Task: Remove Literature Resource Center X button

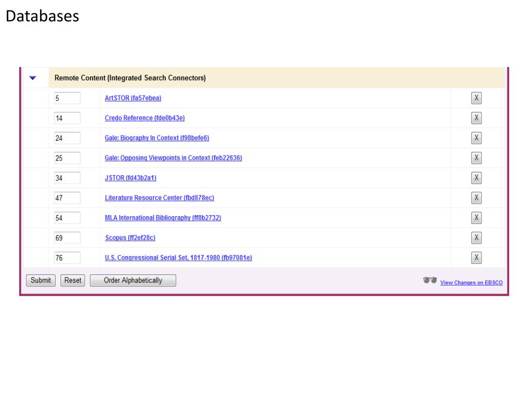Action: [476, 198]
